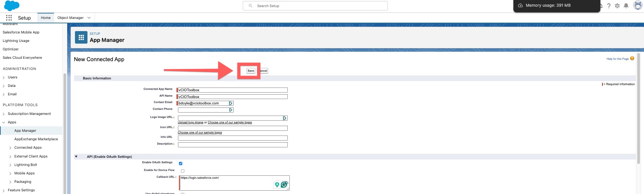Click the Search Setup field
This screenshot has width=644, height=194.
(x=315, y=6)
